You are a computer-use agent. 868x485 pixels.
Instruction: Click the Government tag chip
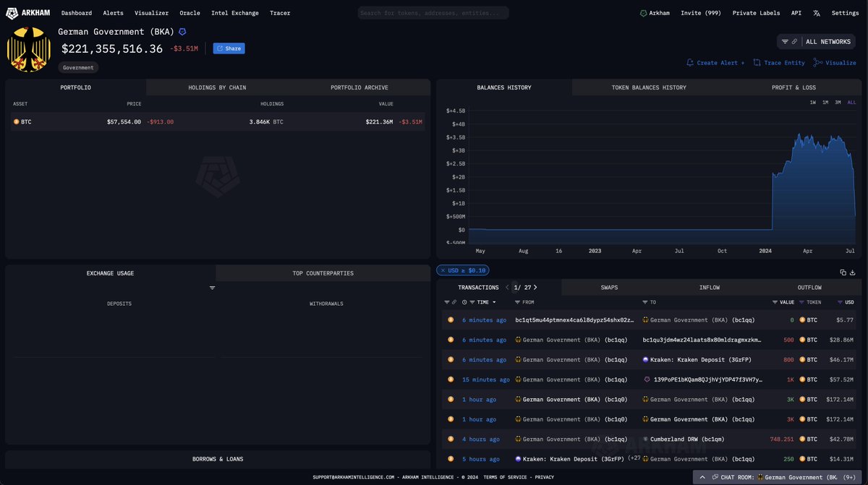(78, 67)
